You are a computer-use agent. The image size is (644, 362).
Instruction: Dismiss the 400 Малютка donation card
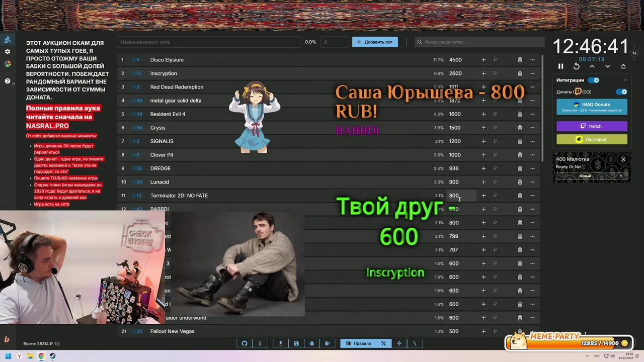coord(623,159)
